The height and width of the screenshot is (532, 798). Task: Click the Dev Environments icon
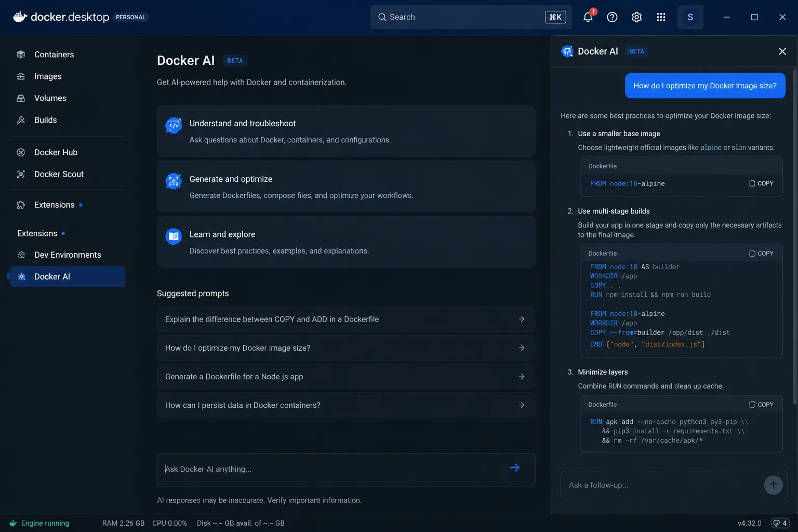tap(21, 255)
